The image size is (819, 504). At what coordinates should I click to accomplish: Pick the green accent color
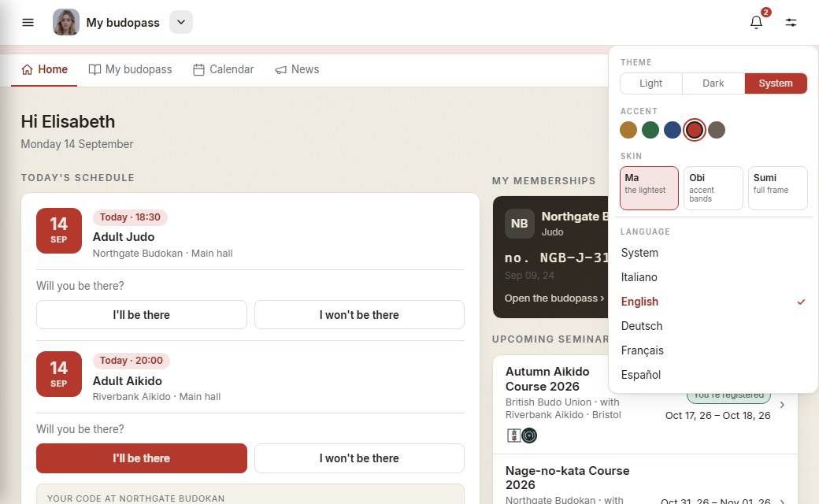click(x=650, y=130)
